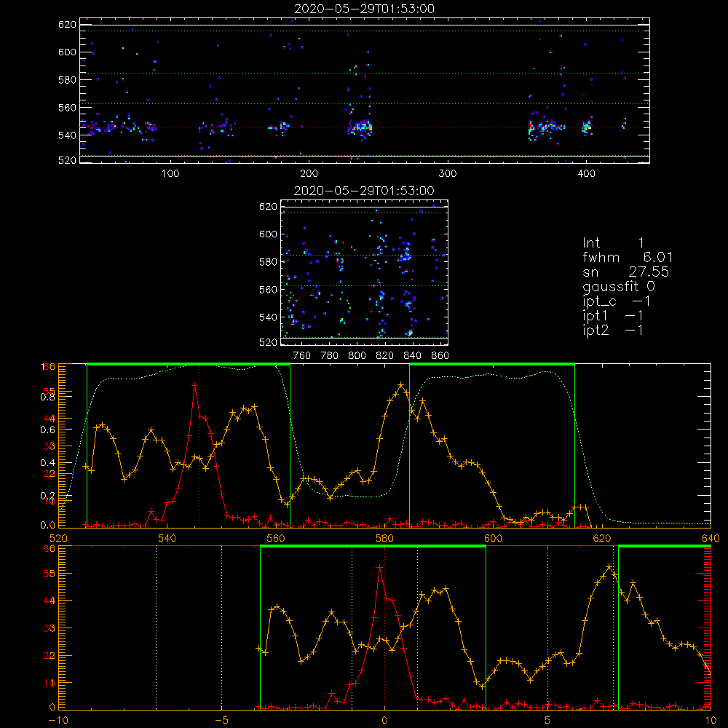
Task: Click x-axis label 300 on top plot
Action: [448, 174]
